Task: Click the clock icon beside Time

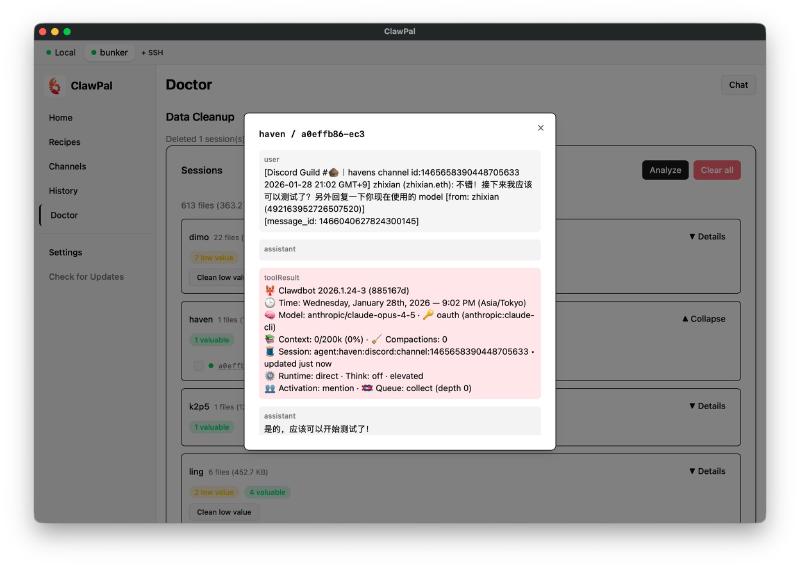Action: pos(270,303)
